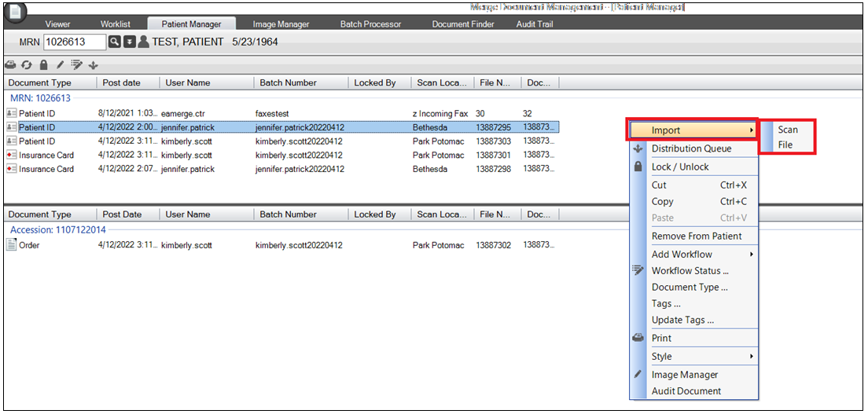Click the pencil edit toolbar icon

tap(60, 65)
